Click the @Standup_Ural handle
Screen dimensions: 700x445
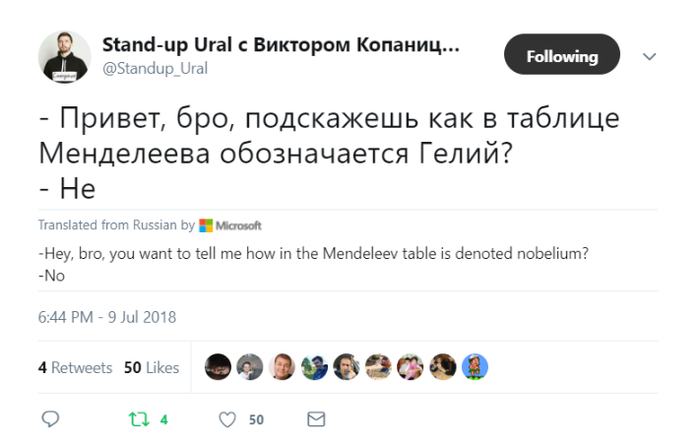tap(154, 68)
